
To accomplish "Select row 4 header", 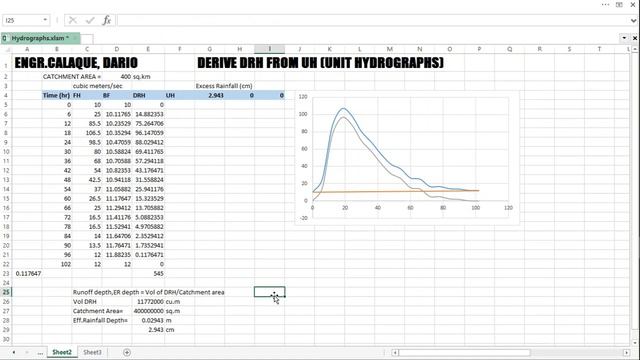I will pos(6,95).
